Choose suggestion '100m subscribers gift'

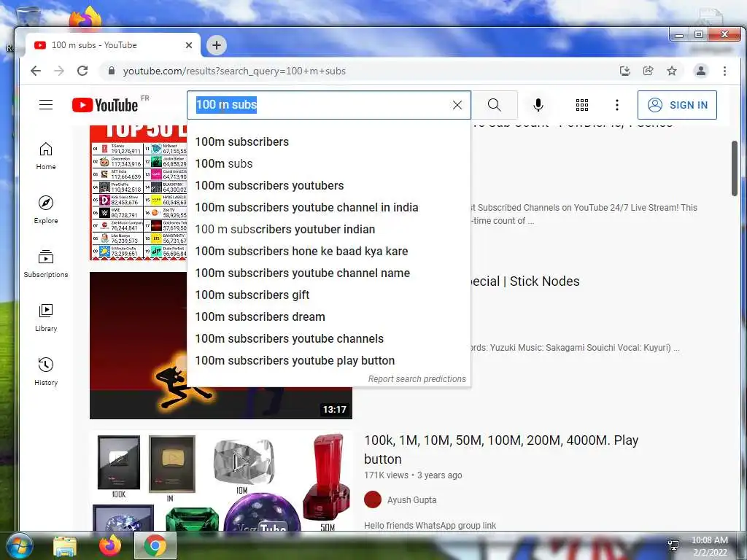[329, 295]
